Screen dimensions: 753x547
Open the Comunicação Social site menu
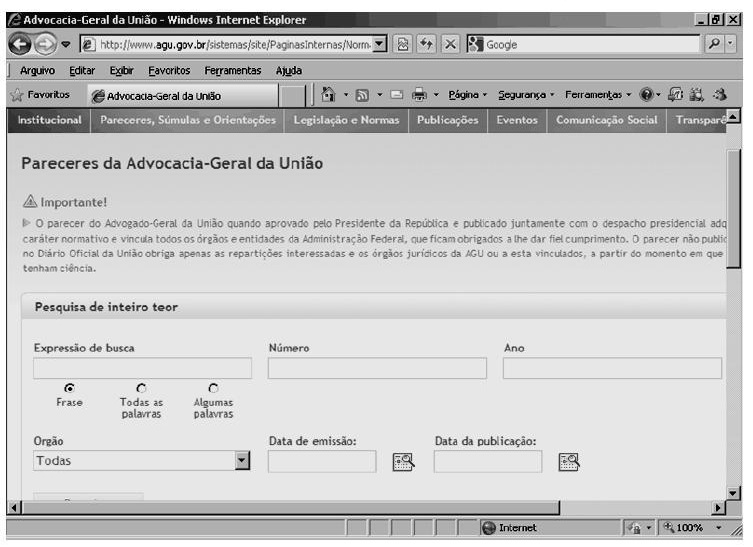point(607,120)
